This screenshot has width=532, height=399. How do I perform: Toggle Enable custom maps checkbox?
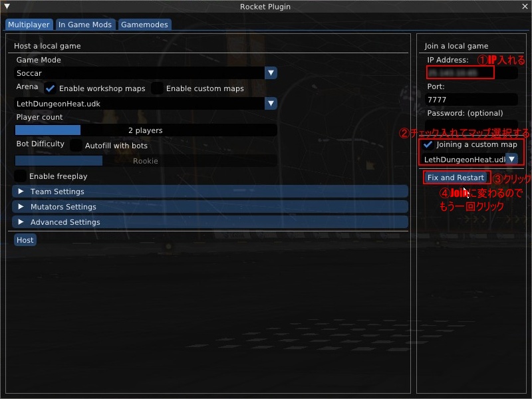click(157, 88)
